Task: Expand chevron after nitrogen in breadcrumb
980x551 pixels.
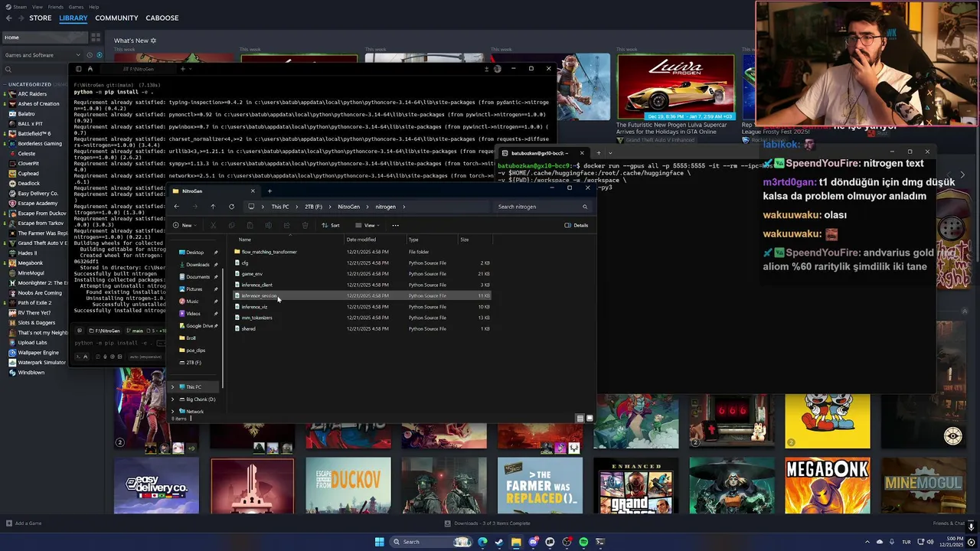Action: point(404,207)
